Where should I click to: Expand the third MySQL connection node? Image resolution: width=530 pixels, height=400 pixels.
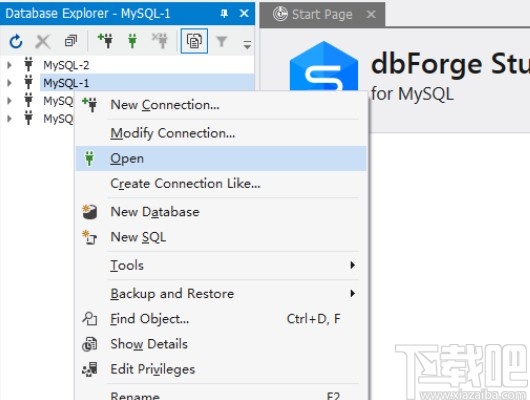coord(9,101)
